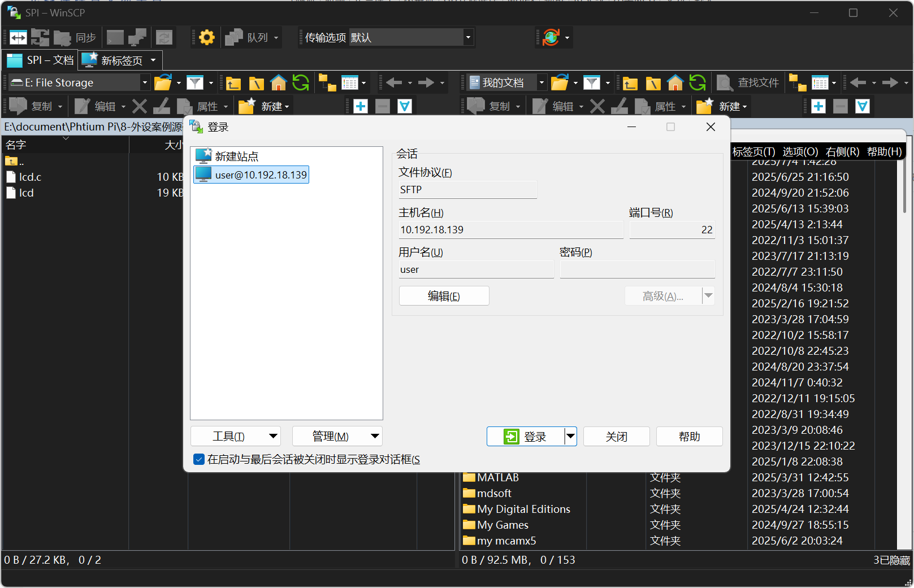Switch to the SPI – 文档 tab
This screenshot has height=588, width=914.
point(40,60)
